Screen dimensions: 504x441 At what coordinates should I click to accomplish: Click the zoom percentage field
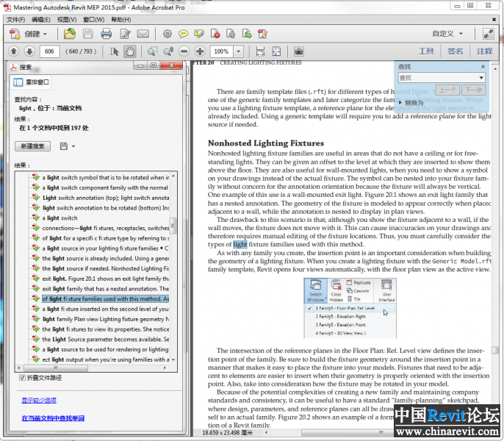(222, 51)
